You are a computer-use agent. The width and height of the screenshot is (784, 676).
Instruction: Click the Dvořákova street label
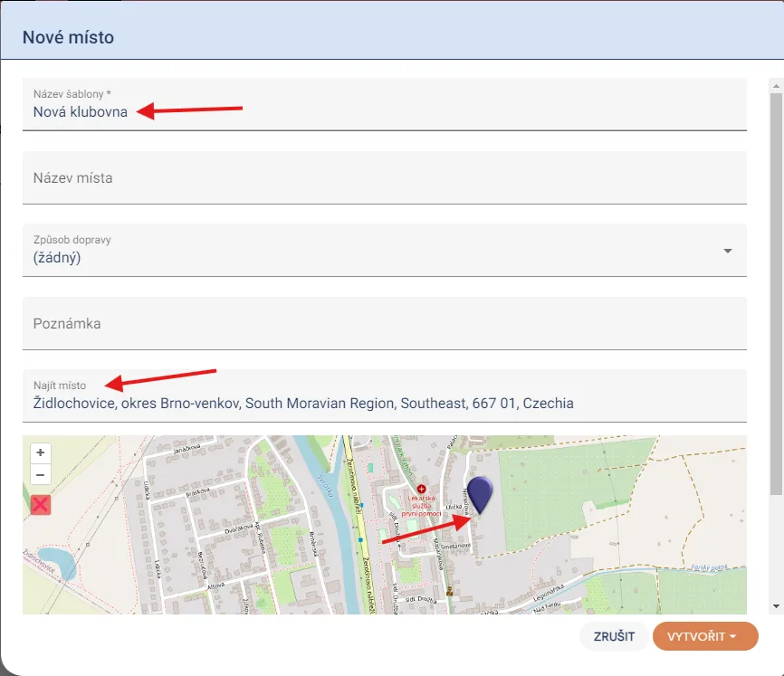(x=238, y=529)
